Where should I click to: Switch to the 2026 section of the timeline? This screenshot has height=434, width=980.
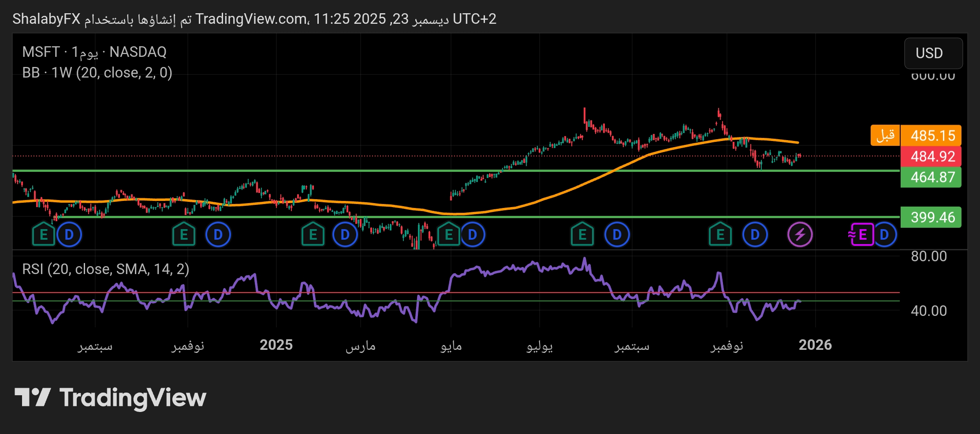click(x=815, y=345)
